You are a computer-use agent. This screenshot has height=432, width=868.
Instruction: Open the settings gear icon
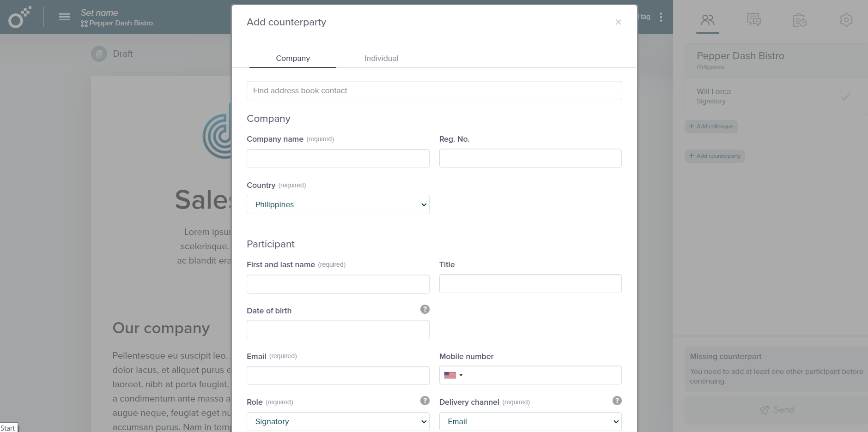coord(846,20)
